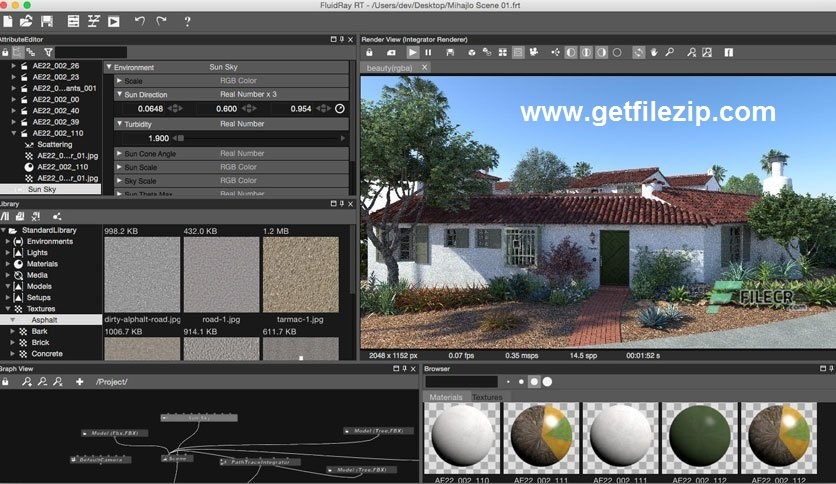Screen dimensions: 836x484
Task: Select the magnifier zoom tool in Render View
Action: 670,52
